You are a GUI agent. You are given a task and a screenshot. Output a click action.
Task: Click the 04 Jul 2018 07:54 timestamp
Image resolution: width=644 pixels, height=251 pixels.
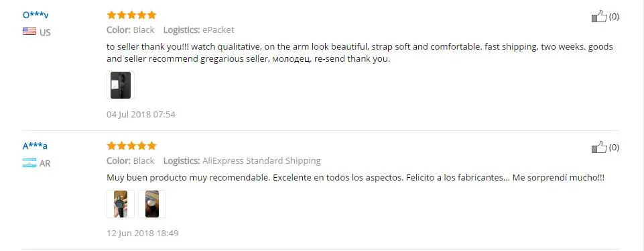point(141,114)
